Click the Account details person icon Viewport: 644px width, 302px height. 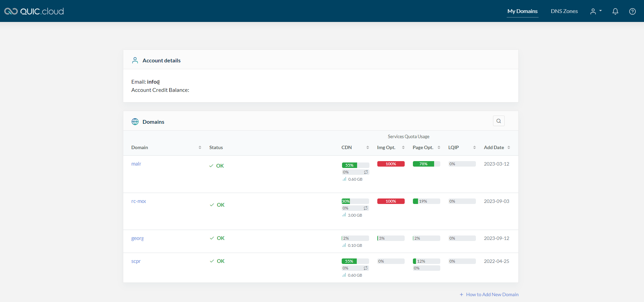coord(135,60)
